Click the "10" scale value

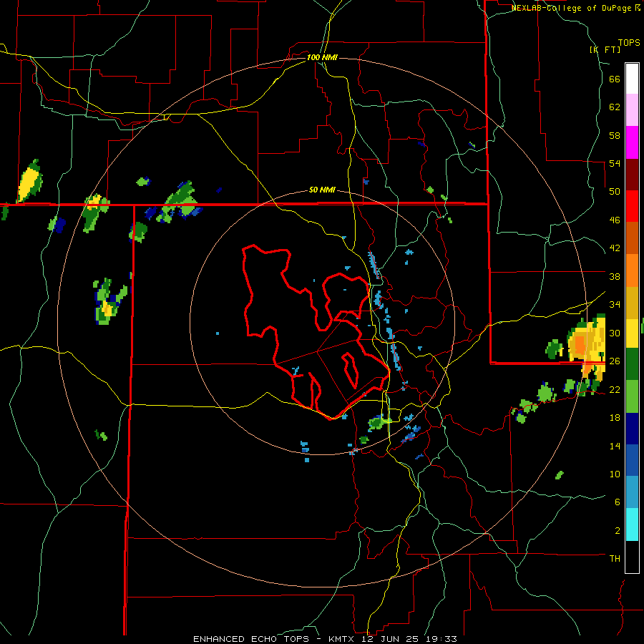coord(615,474)
